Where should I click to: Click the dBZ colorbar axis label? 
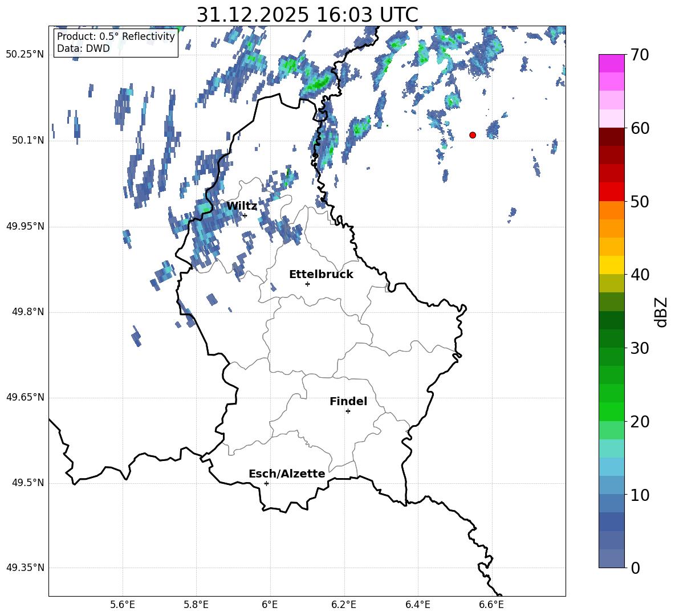pyautogui.click(x=661, y=312)
